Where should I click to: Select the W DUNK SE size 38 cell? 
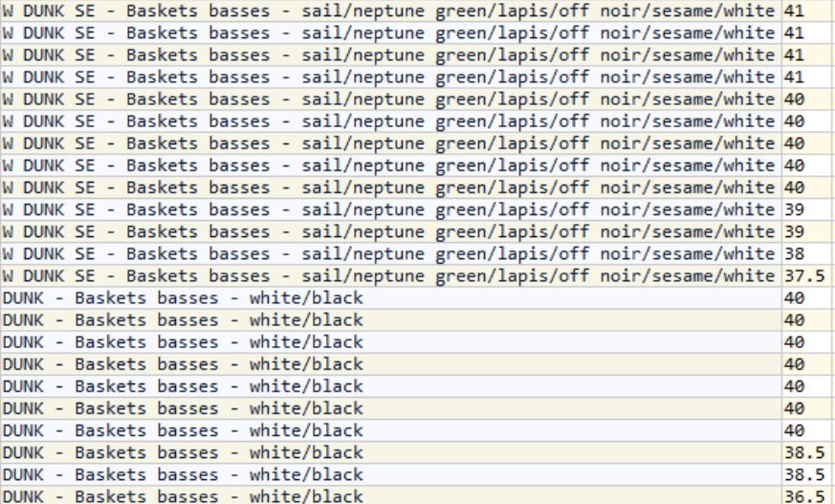[807, 253]
